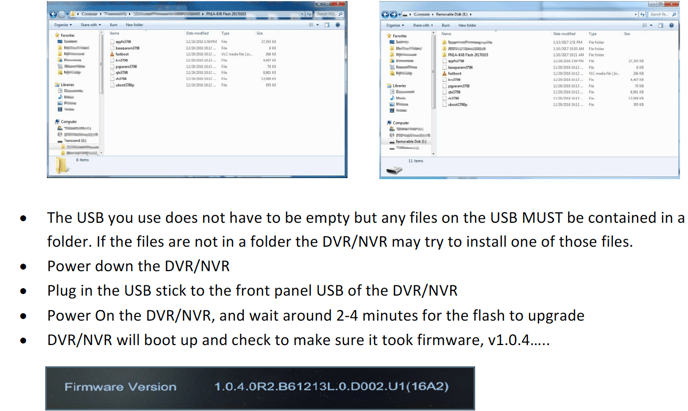Click the fastboot VLC file in left window
Viewport: 688px width, 411px height.
[123, 53]
